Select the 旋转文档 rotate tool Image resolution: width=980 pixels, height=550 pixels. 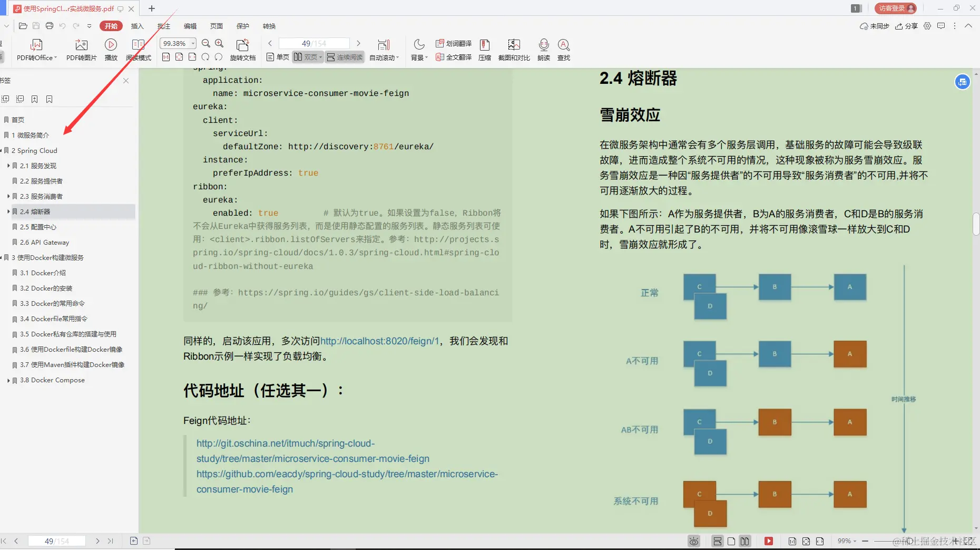tap(243, 49)
